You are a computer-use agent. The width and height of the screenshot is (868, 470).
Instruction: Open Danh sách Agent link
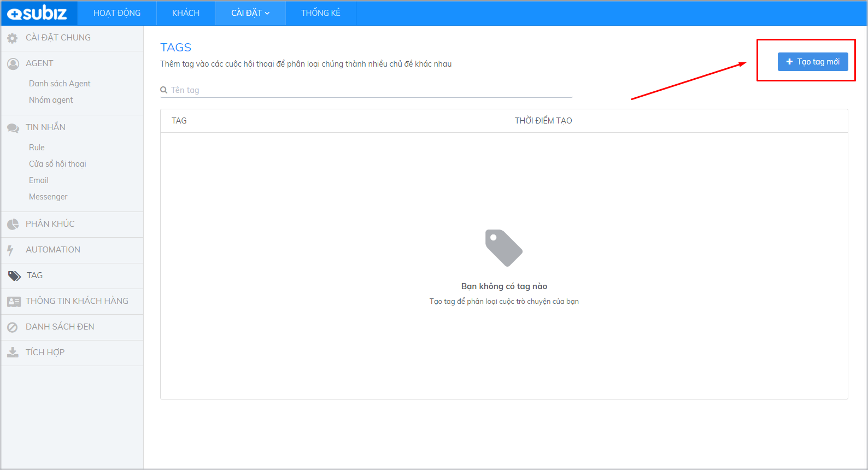(60, 84)
